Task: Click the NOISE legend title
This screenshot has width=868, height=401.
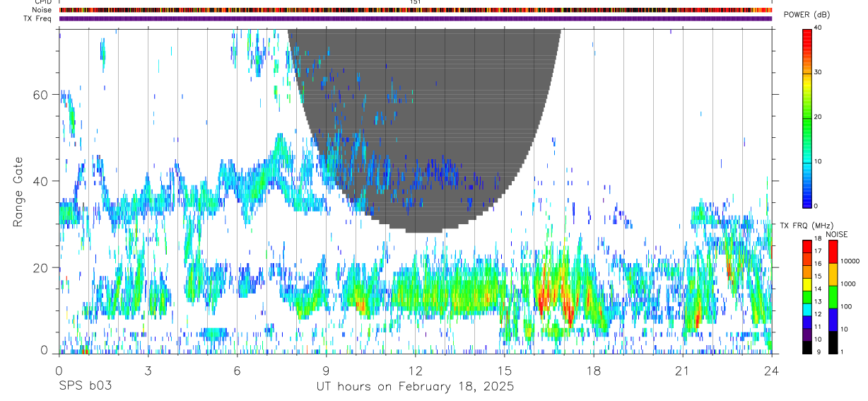Action: [836, 234]
